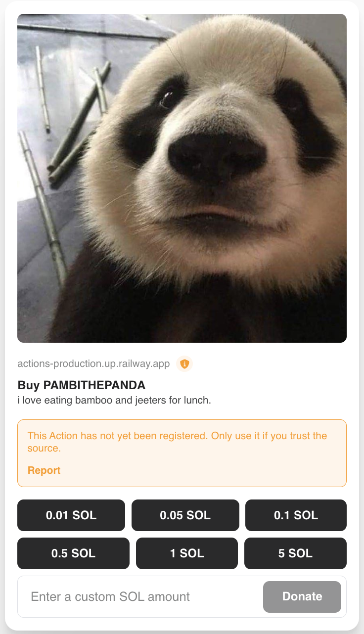The image size is (364, 634).
Task: Click the unregistered Action warning message
Action: (178, 442)
